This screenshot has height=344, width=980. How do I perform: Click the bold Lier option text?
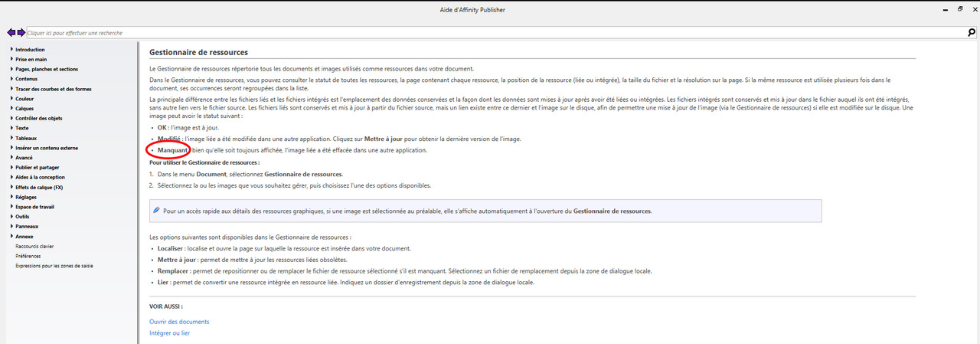[x=163, y=282]
